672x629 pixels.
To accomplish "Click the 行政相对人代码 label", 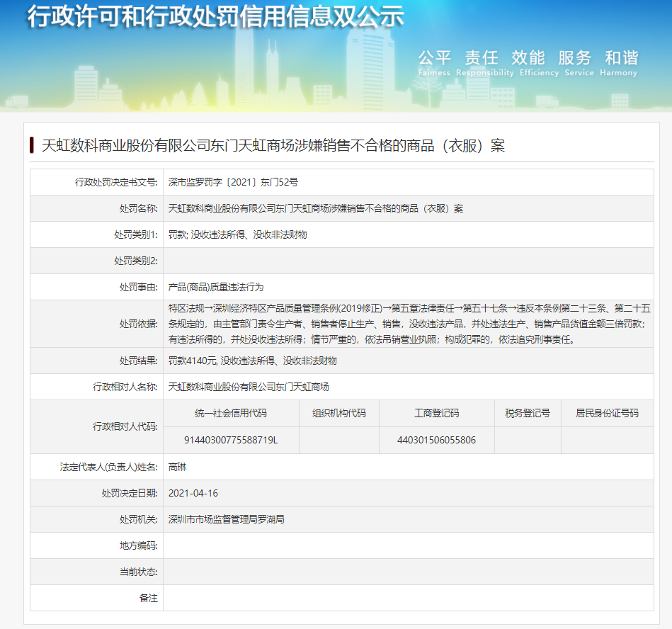I will 125,426.
